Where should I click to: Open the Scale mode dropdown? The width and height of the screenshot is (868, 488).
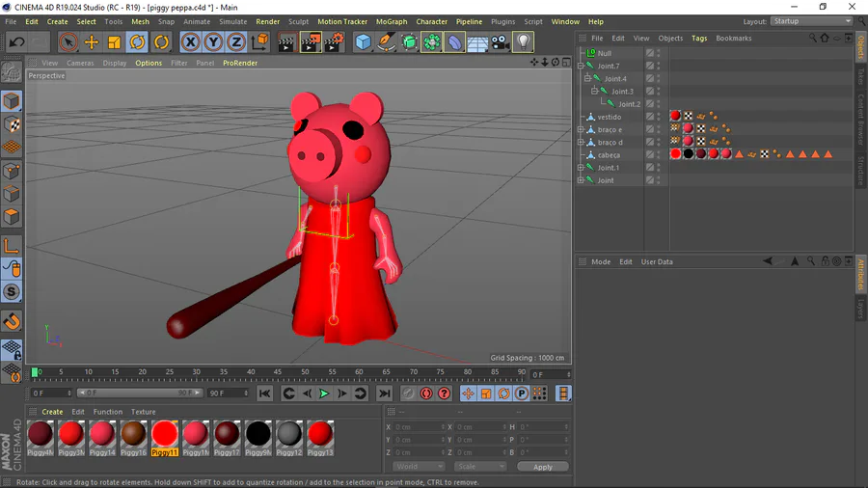[x=480, y=467]
